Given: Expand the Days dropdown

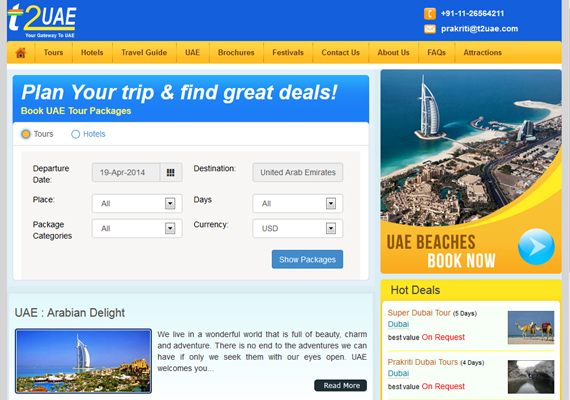Looking at the screenshot, I should (x=298, y=204).
